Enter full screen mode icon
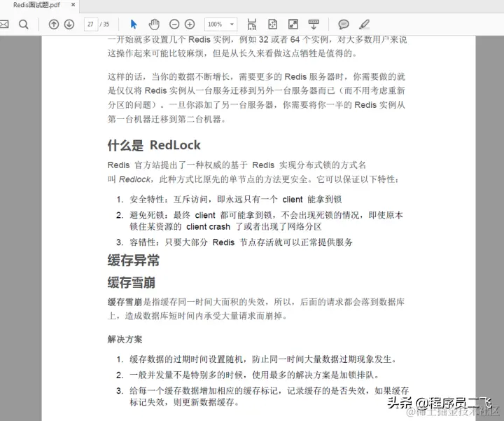504x421 pixels. [293, 24]
